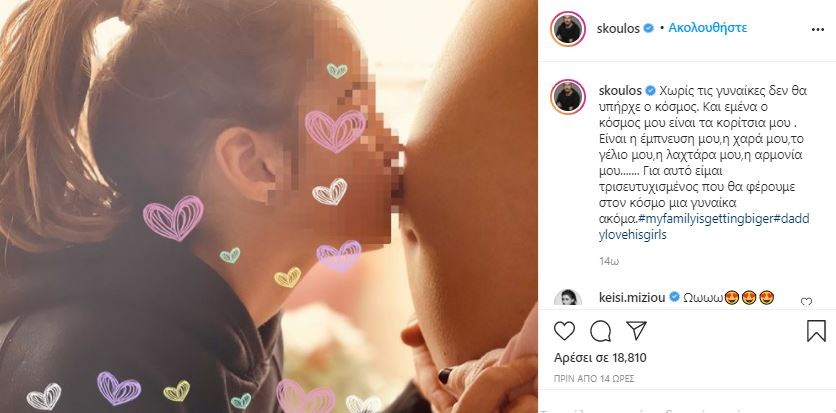Click the 14ω caption time label

608,261
